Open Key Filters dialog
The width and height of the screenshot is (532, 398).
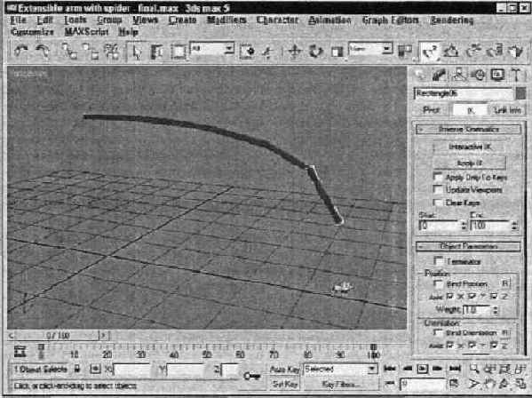point(340,385)
